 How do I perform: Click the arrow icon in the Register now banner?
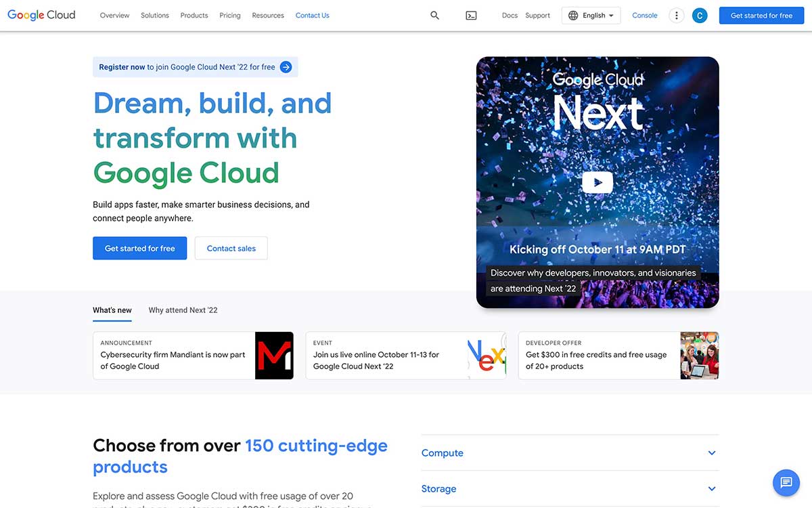click(286, 66)
